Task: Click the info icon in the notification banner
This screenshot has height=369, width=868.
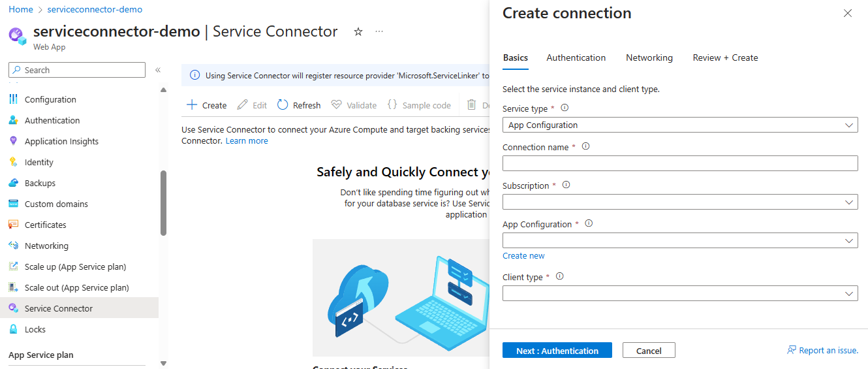Action: click(194, 76)
